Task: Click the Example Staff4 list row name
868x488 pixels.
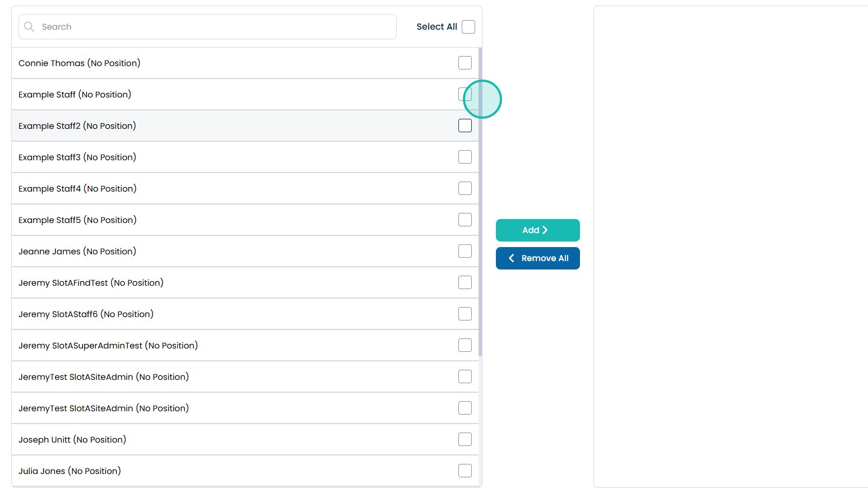Action: 77,189
